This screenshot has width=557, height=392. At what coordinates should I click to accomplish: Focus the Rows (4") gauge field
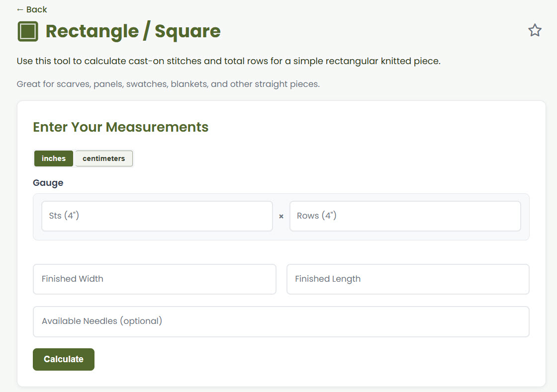click(x=405, y=216)
